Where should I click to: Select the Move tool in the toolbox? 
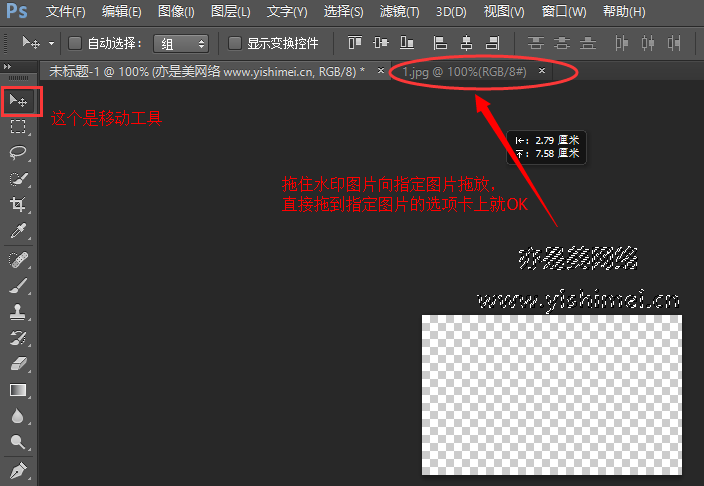pyautogui.click(x=18, y=101)
